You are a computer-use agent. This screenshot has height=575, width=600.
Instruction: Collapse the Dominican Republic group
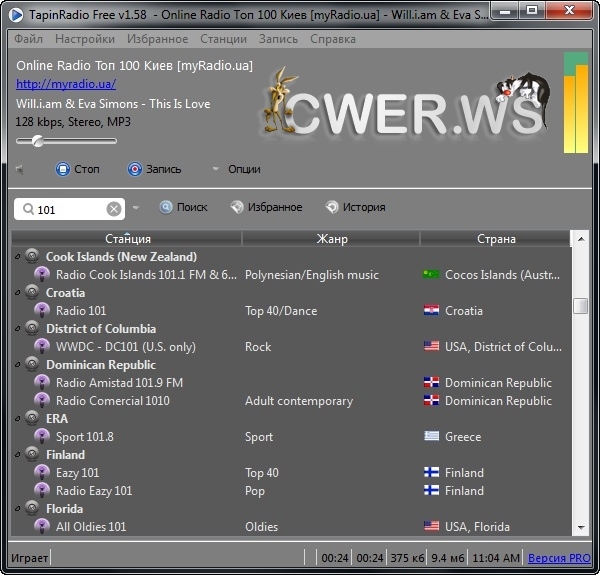click(x=17, y=365)
